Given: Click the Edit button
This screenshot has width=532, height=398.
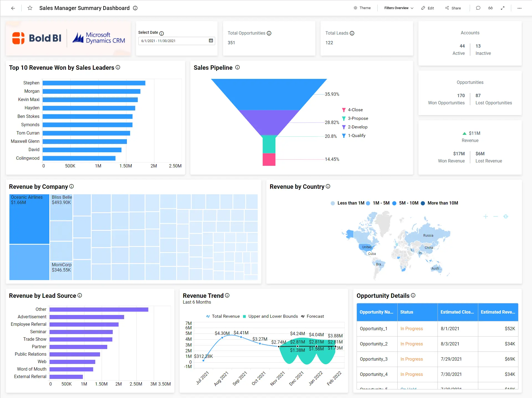Looking at the screenshot, I should (428, 8).
